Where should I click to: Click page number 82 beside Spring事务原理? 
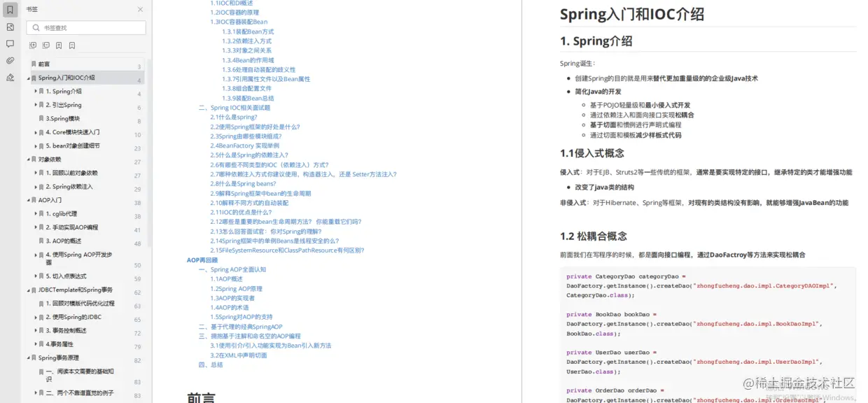[x=138, y=361]
